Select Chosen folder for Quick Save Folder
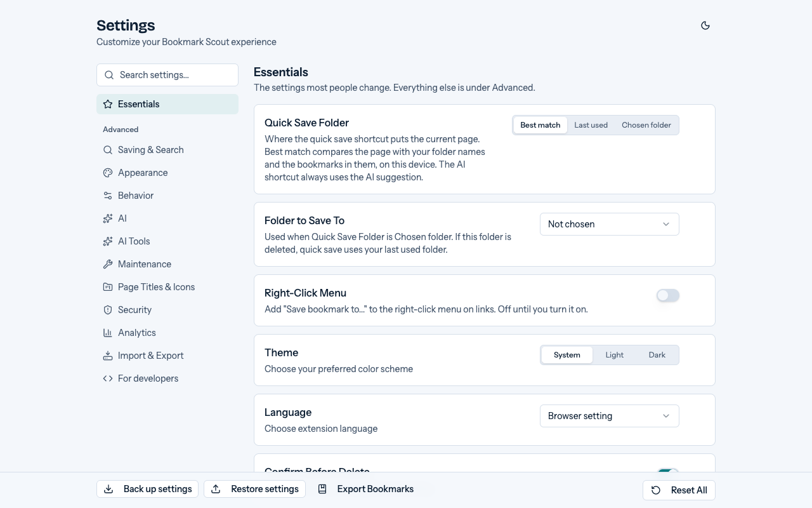This screenshot has width=812, height=508. point(646,125)
